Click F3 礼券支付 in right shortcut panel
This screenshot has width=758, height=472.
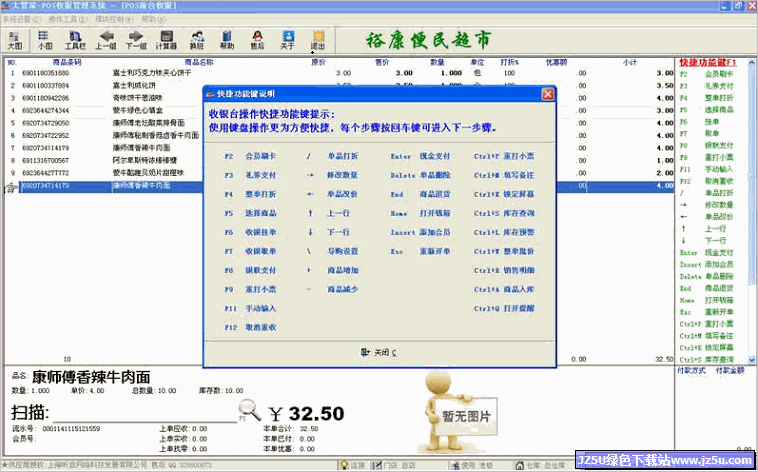(x=707, y=86)
